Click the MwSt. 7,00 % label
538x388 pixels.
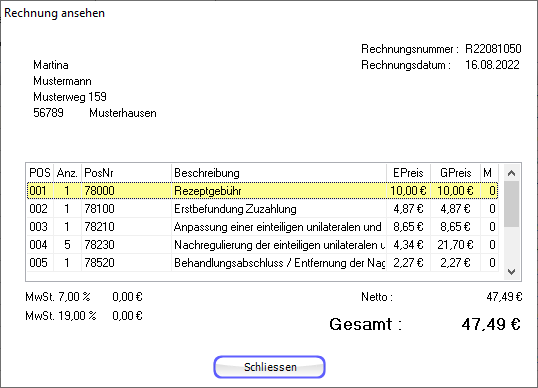[58, 297]
